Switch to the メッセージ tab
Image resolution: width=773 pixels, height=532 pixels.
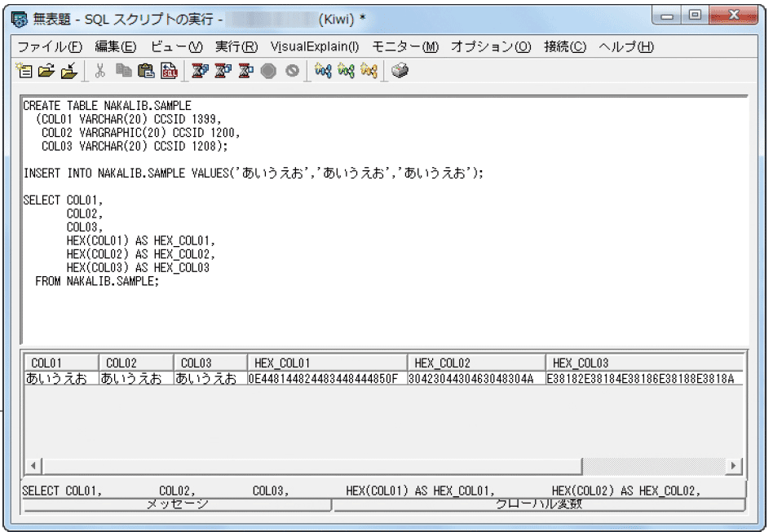177,505
